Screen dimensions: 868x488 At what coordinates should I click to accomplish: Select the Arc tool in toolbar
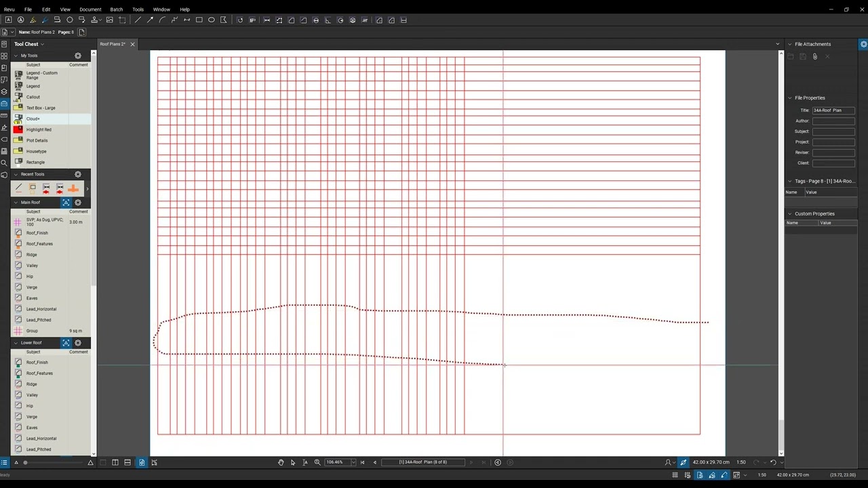point(162,20)
